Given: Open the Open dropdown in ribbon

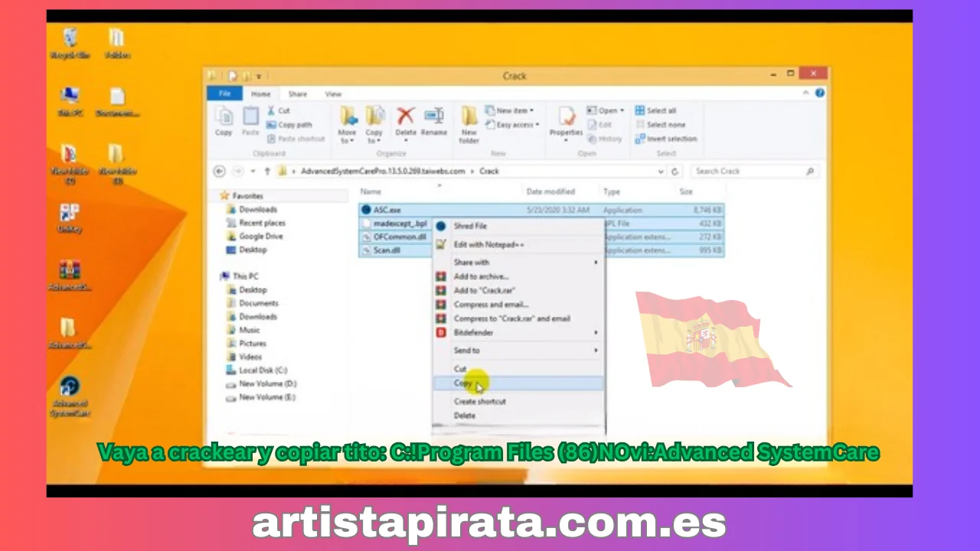Looking at the screenshot, I should coord(606,110).
